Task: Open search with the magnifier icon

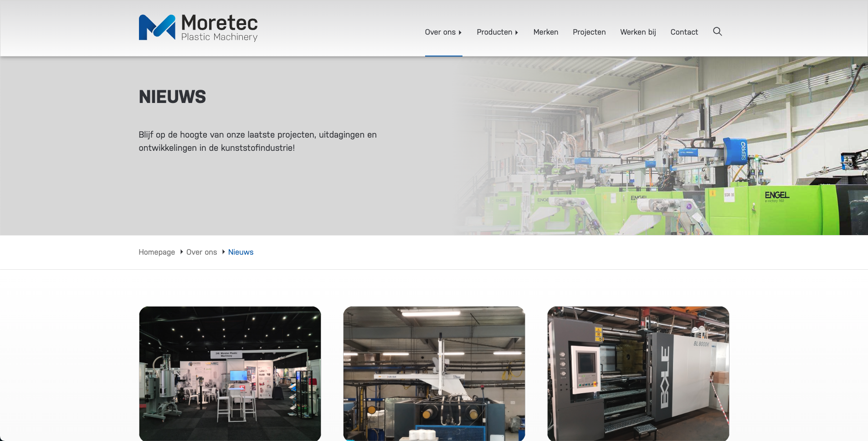Action: tap(717, 31)
